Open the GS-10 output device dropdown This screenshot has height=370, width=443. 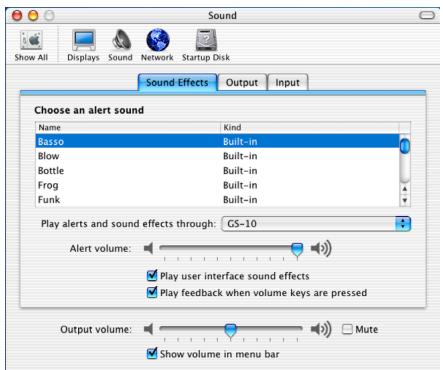tap(316, 224)
